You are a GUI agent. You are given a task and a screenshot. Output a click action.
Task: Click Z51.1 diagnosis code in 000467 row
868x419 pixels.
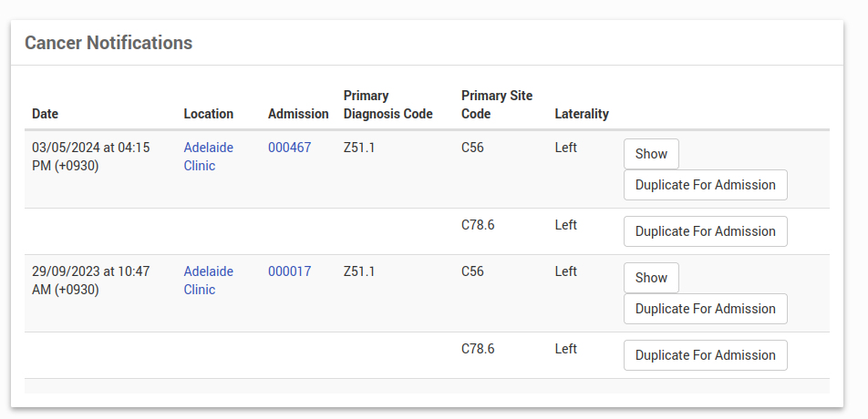[359, 148]
